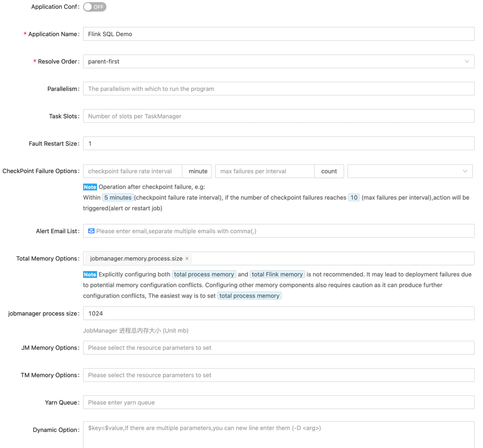This screenshot has height=448, width=483.
Task: Focus the Task Slots field
Action: (278, 116)
